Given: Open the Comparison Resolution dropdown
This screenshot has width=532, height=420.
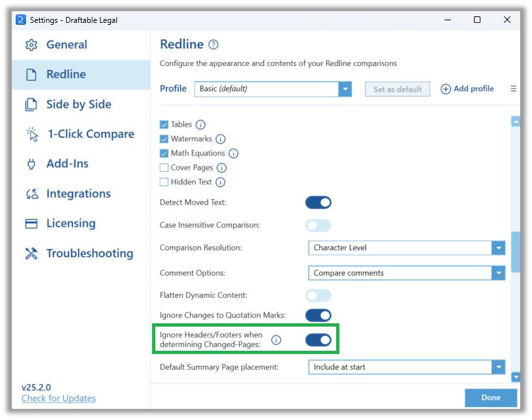Looking at the screenshot, I should tap(407, 248).
